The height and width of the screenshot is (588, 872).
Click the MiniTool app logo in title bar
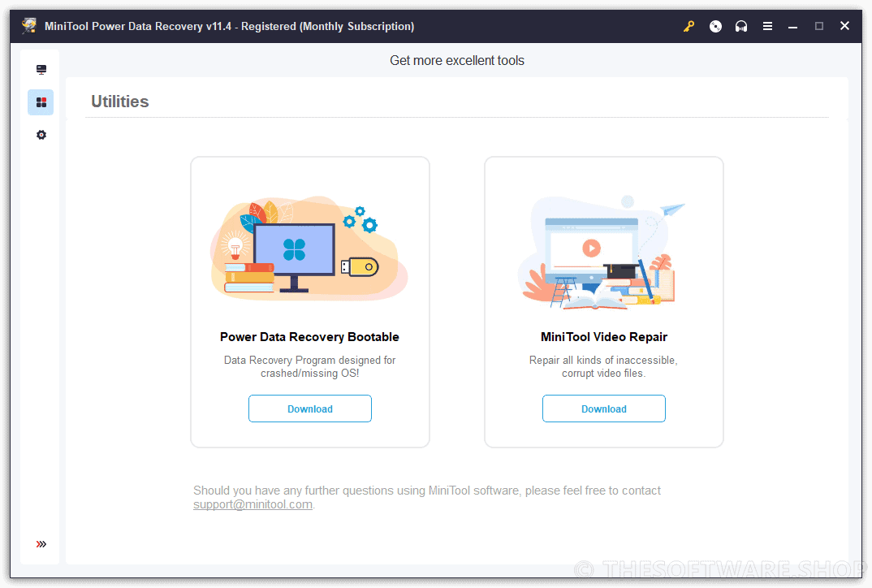click(x=29, y=26)
